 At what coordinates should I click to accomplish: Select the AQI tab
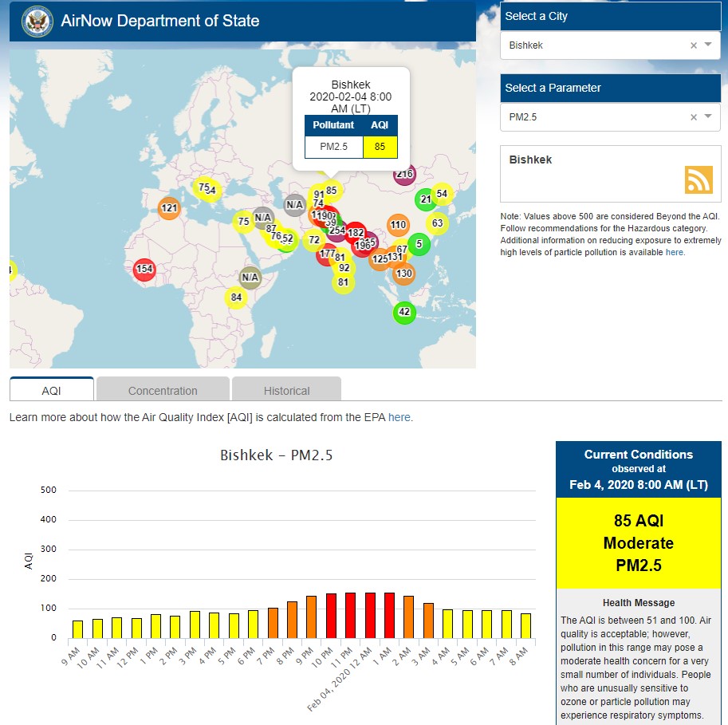coord(51,391)
